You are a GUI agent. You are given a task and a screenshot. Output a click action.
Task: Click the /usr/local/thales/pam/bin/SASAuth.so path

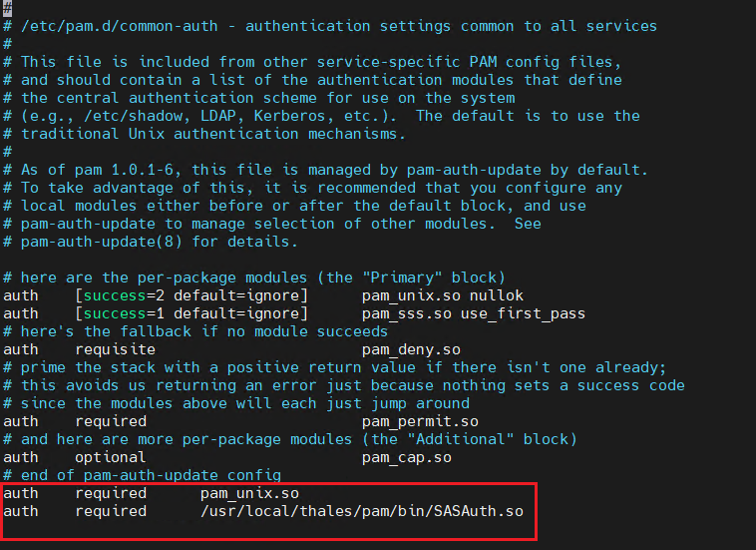click(361, 511)
